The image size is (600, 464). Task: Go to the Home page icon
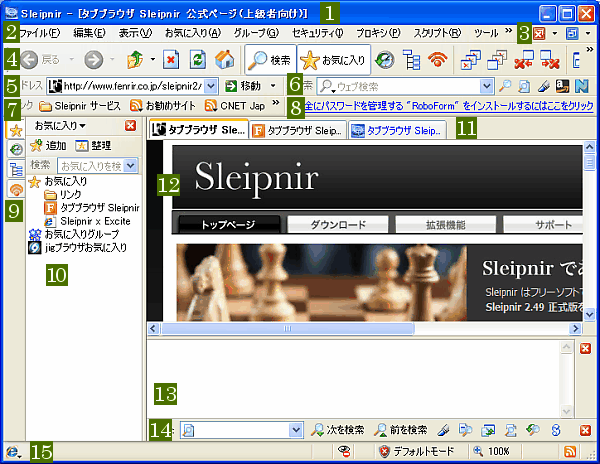[225, 60]
